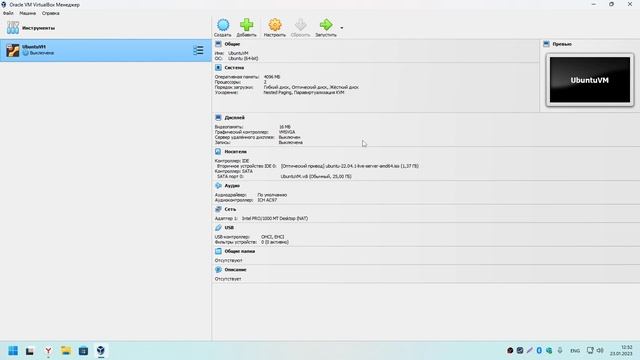
Task: Click the Общие папки section header
Action: tap(240, 251)
